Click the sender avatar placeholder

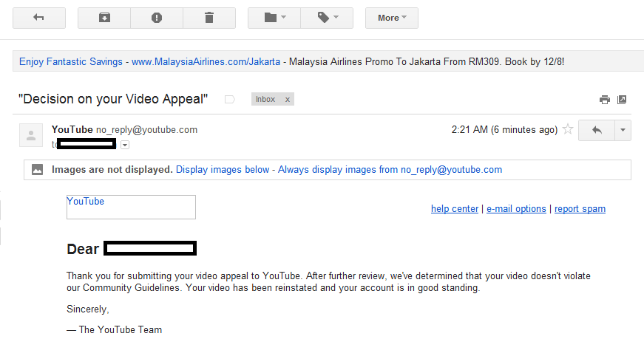point(31,135)
